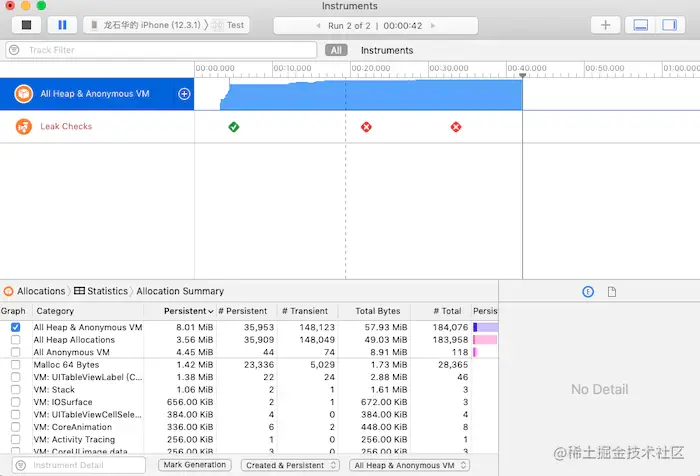The height and width of the screenshot is (476, 700).
Task: Select the Instruments filter tab
Action: pos(387,50)
